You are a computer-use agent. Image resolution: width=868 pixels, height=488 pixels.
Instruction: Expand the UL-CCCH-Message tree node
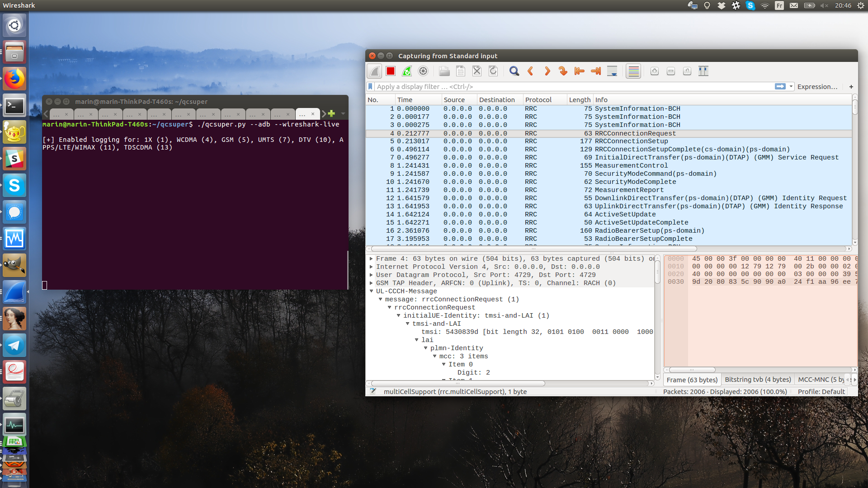[x=373, y=291]
